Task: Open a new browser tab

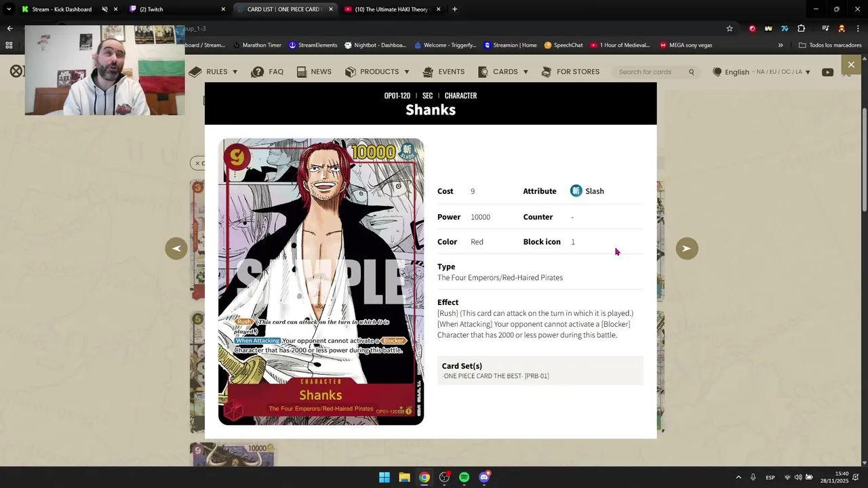Action: pyautogui.click(x=454, y=9)
